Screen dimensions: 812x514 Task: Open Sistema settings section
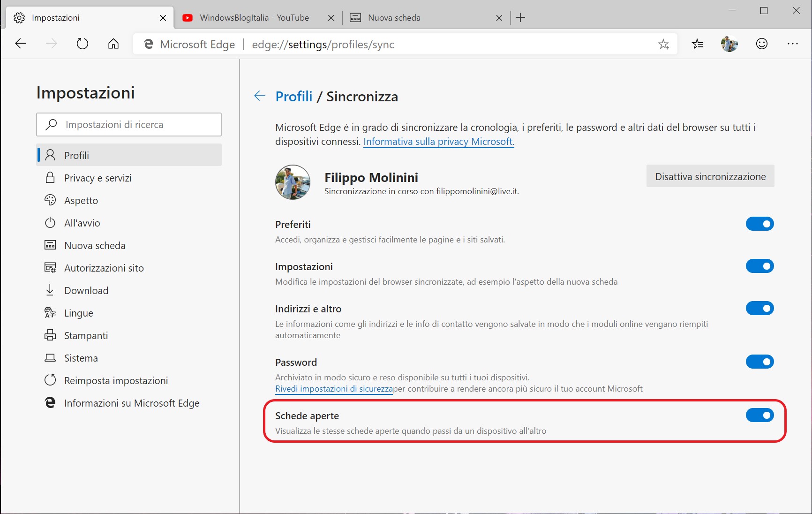pyautogui.click(x=129, y=358)
